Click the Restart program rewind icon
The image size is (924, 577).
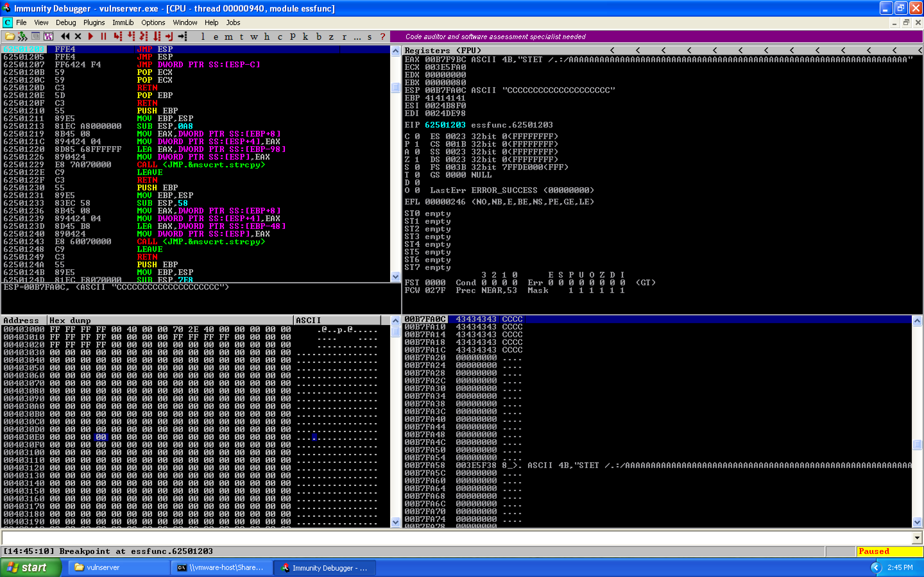point(65,37)
